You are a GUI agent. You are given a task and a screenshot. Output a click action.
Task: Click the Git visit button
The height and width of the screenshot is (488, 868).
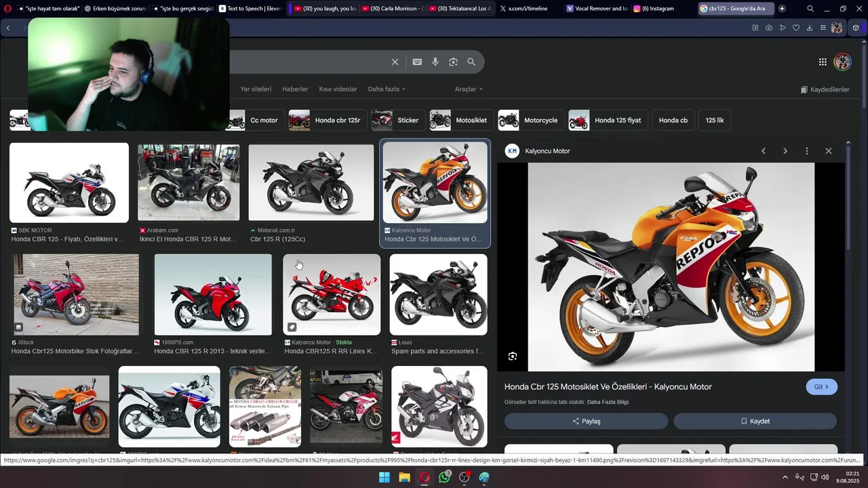coord(821,387)
